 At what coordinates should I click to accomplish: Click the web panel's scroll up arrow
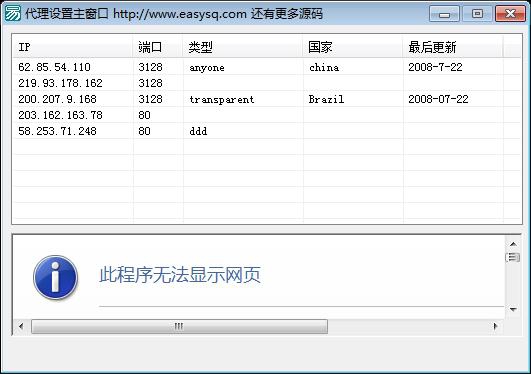(513, 244)
